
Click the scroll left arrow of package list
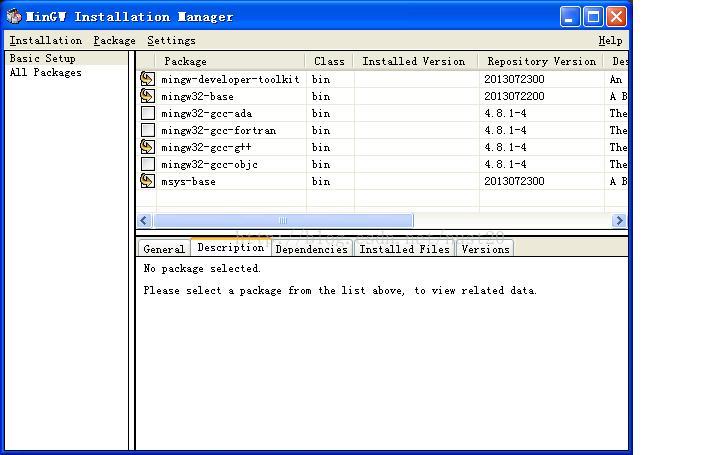(144, 220)
